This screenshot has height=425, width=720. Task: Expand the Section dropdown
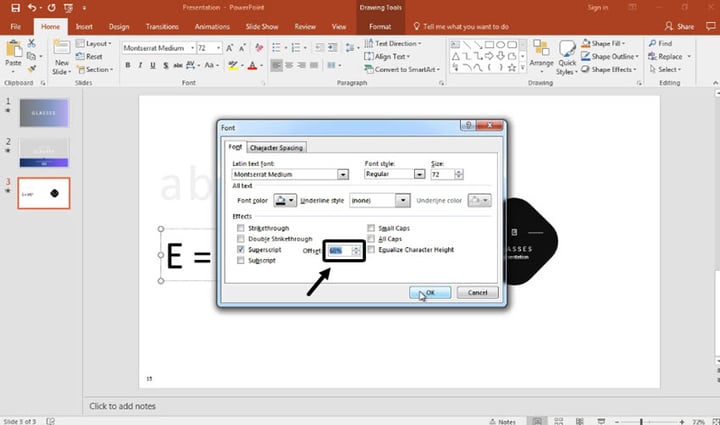pos(95,69)
